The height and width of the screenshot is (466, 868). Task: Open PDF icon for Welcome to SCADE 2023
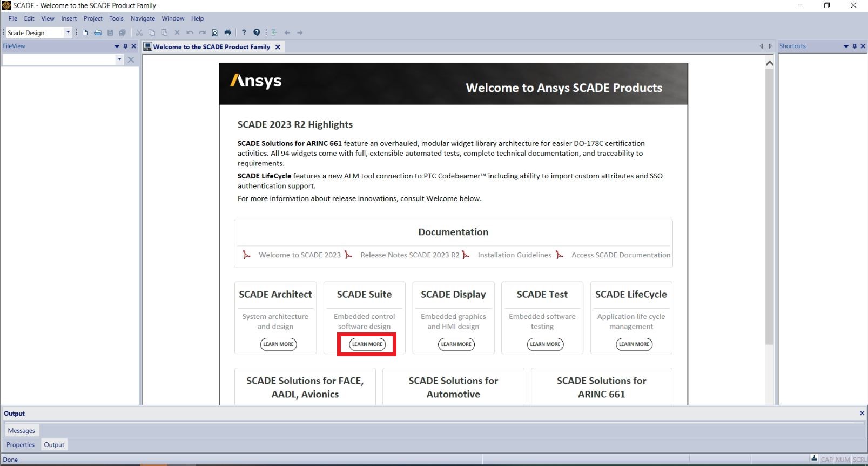pos(246,255)
